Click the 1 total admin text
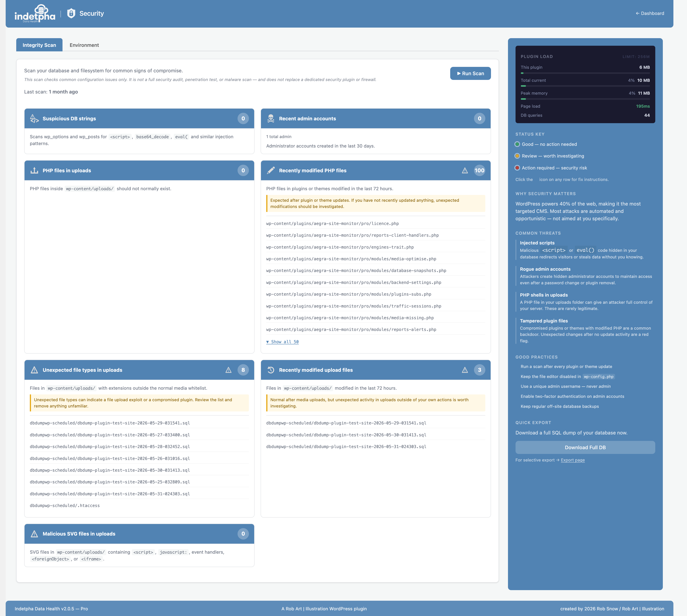Screen dimensions: 687x616 click(x=279, y=137)
